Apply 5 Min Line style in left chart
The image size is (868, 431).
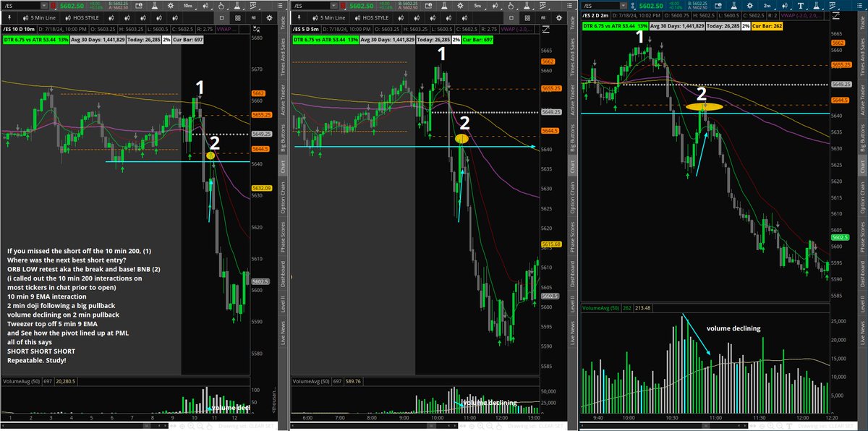click(39, 18)
